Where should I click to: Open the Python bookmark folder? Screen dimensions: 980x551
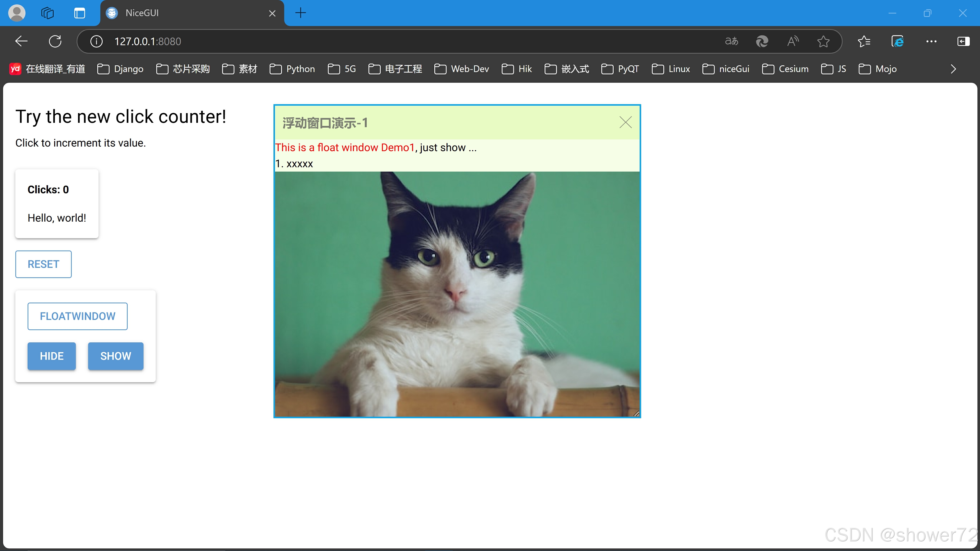(292, 69)
